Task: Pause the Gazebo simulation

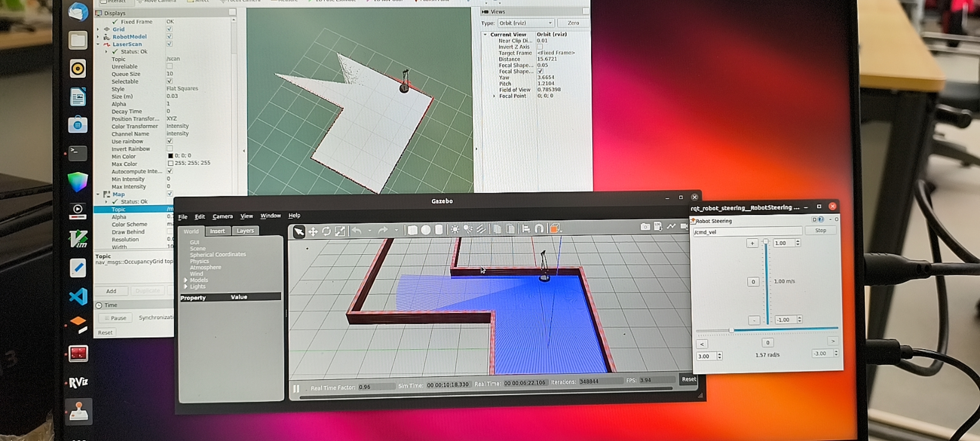Action: click(x=296, y=388)
